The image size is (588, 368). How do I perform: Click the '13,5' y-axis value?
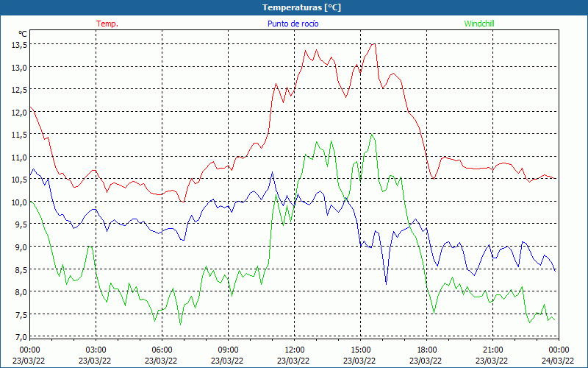[x=20, y=45]
